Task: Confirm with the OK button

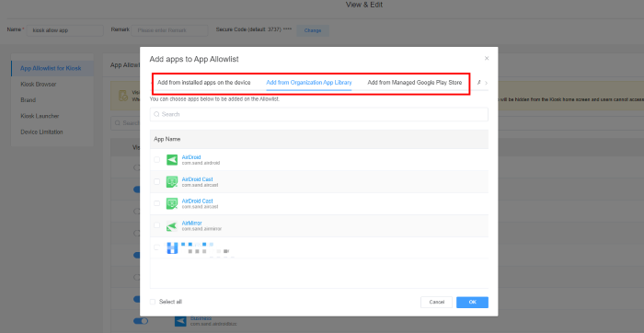Action: [472, 303]
